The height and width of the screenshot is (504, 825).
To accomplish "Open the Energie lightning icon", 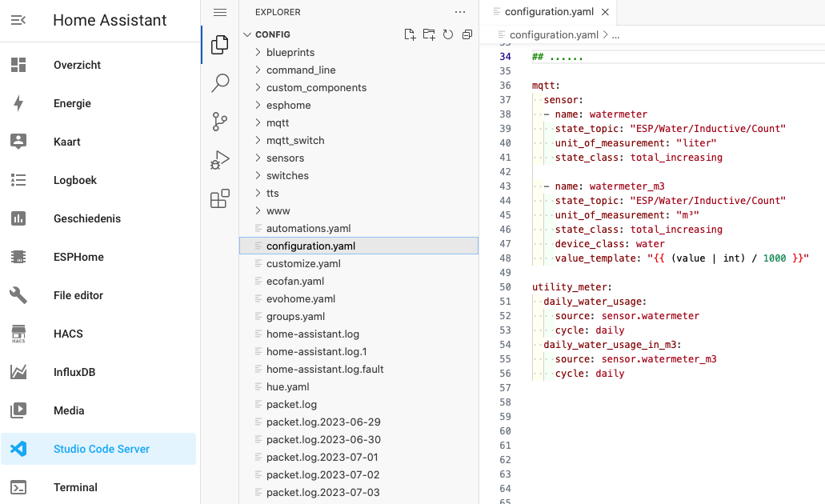I will pyautogui.click(x=18, y=103).
